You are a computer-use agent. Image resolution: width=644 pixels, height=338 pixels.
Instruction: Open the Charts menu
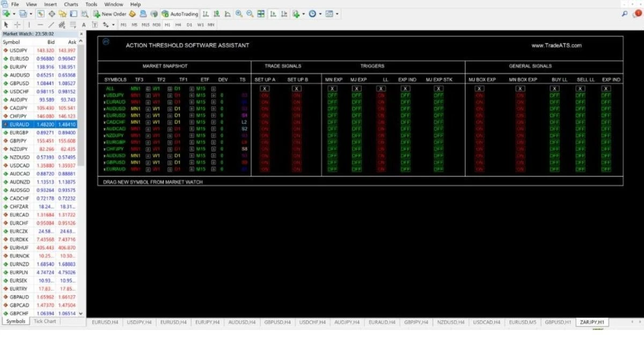[x=71, y=4]
